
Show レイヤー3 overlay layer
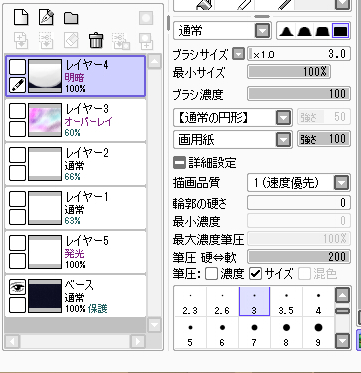click(17, 111)
